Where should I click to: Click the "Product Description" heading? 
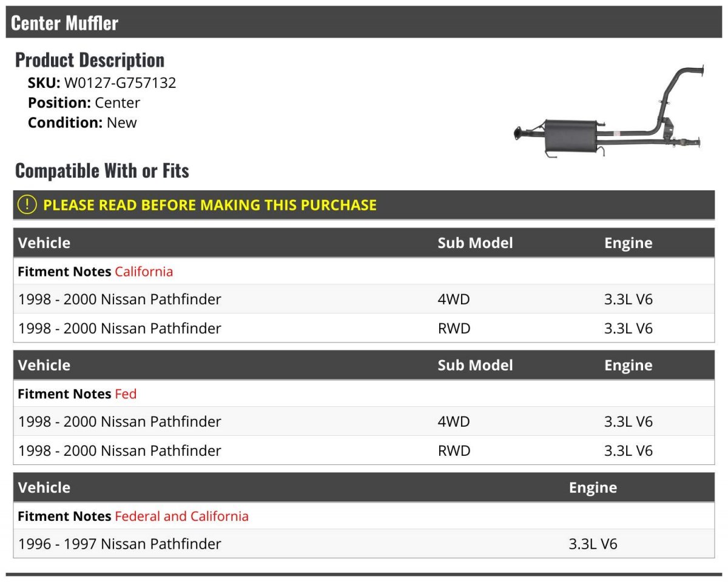(90, 60)
